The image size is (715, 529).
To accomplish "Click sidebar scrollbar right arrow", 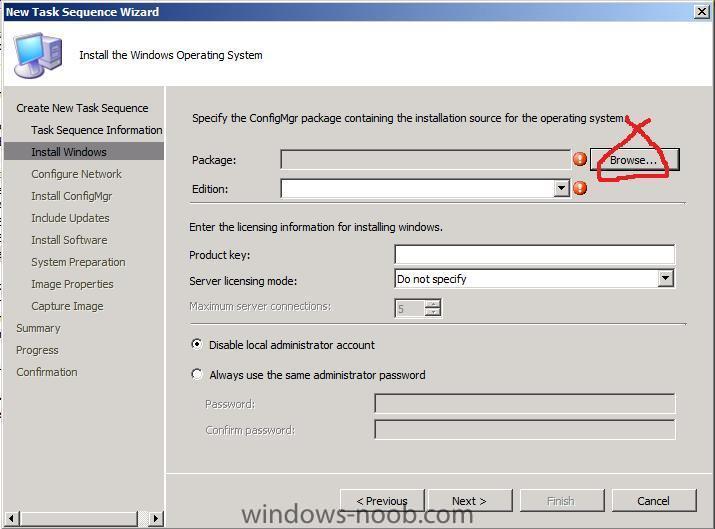I will tap(156, 518).
